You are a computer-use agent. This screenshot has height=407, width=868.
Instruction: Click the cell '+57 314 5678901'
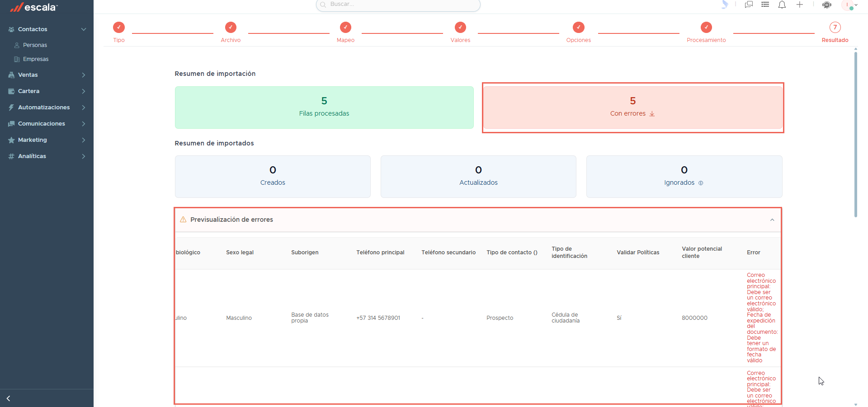(378, 318)
